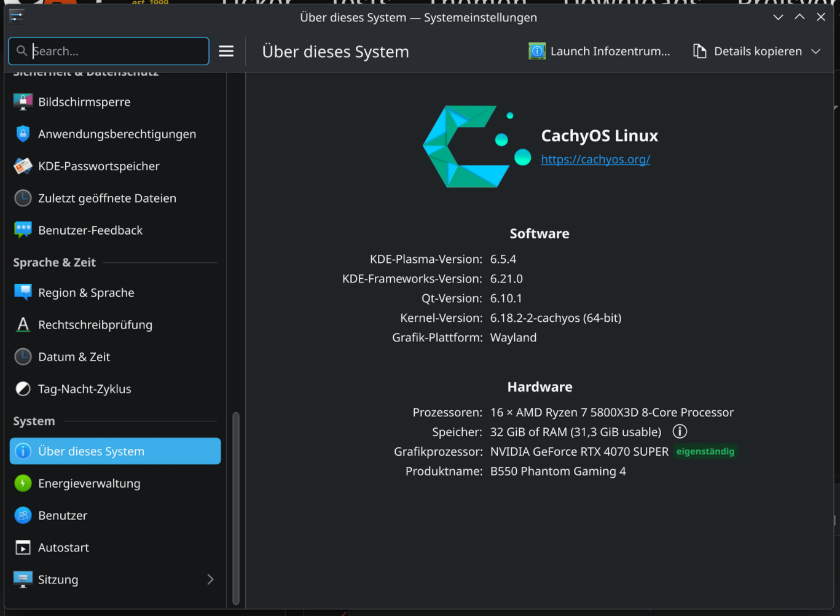Viewport: 840px width, 616px height.
Task: Click the Launch Infozentrum icon
Action: pyautogui.click(x=537, y=51)
